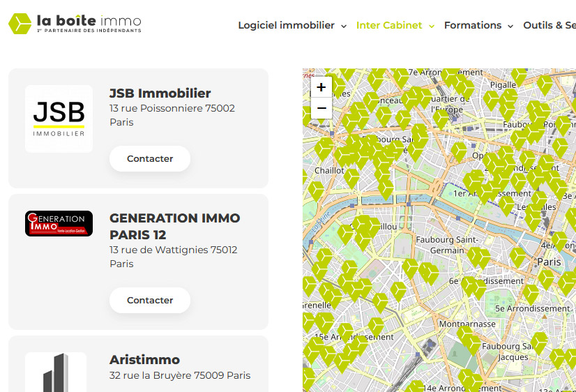Screen dimensions: 576x392
Task: Zoom in on the map
Action: 321,87
